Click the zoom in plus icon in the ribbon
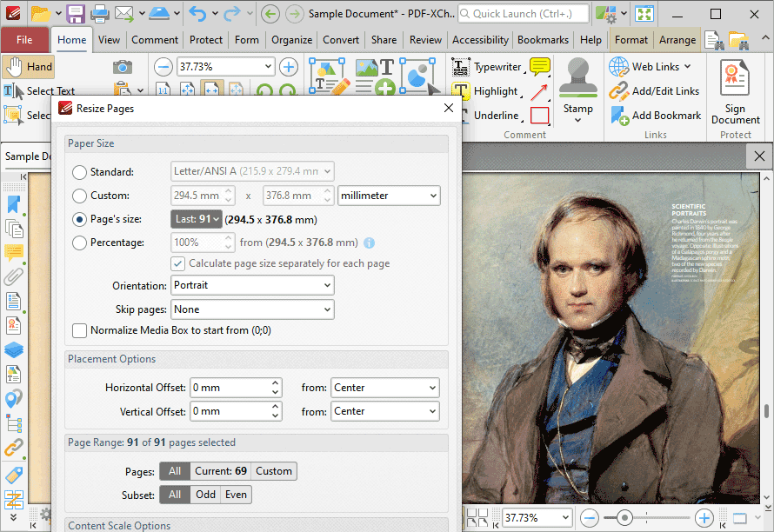Screen dimensions: 774x532 [x=289, y=67]
